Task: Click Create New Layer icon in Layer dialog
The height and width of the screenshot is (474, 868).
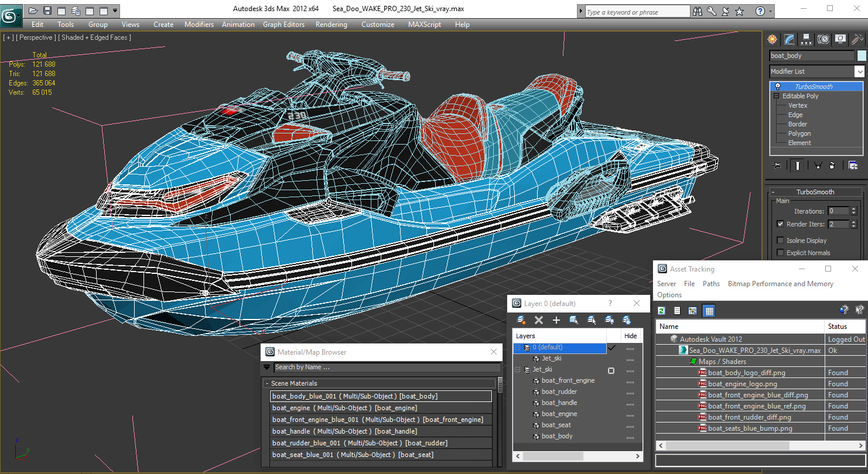Action: pos(521,320)
